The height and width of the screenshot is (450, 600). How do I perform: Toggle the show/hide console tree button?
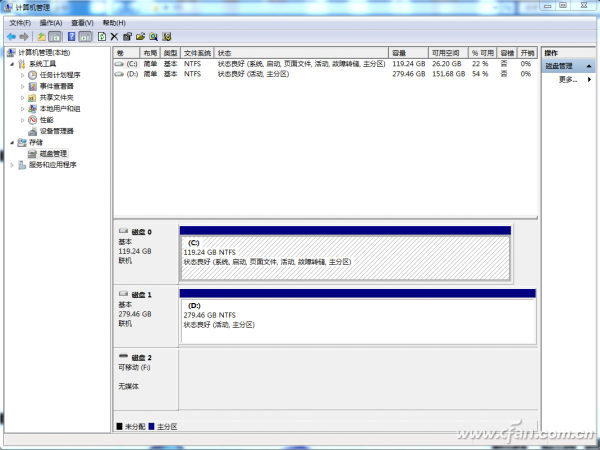[x=55, y=37]
